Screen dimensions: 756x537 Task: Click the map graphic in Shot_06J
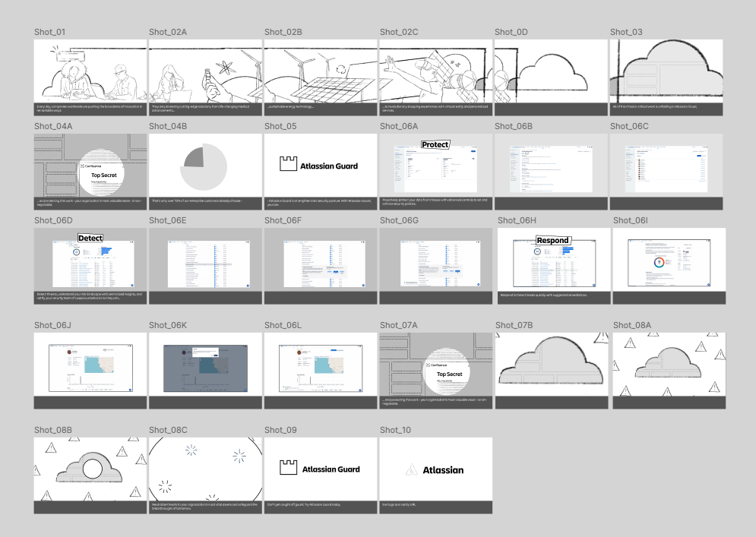click(99, 365)
